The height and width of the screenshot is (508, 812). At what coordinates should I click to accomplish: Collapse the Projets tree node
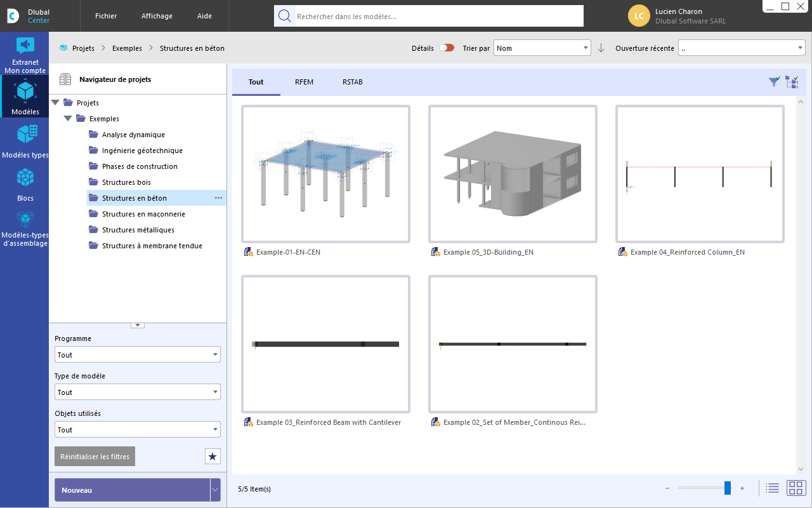[x=55, y=102]
